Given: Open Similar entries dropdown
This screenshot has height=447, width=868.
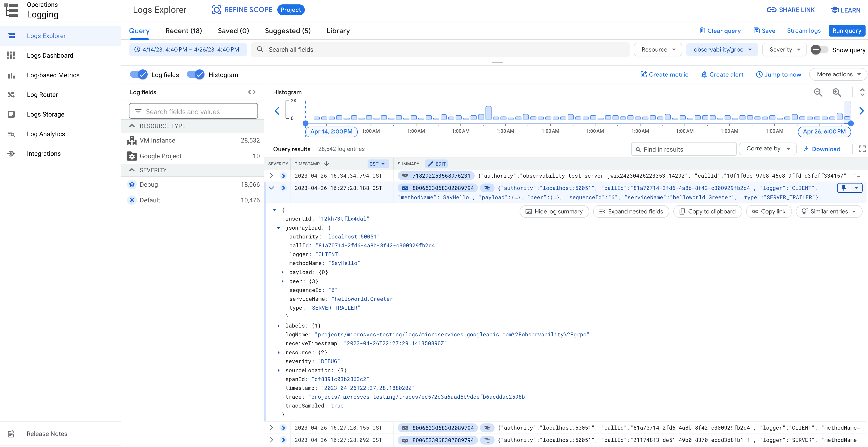Looking at the screenshot, I should point(829,211).
